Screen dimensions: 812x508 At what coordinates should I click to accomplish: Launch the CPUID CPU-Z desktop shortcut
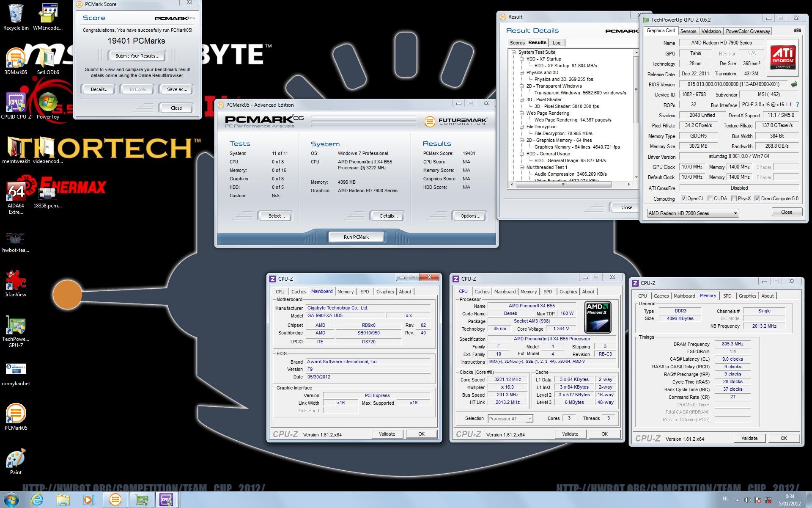pos(16,106)
